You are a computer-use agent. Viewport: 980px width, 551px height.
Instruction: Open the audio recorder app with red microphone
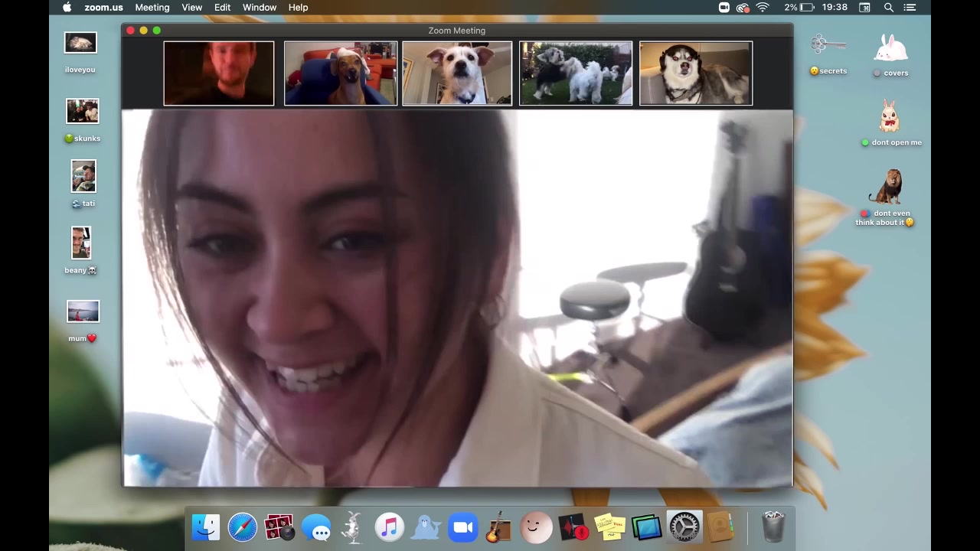tap(573, 527)
